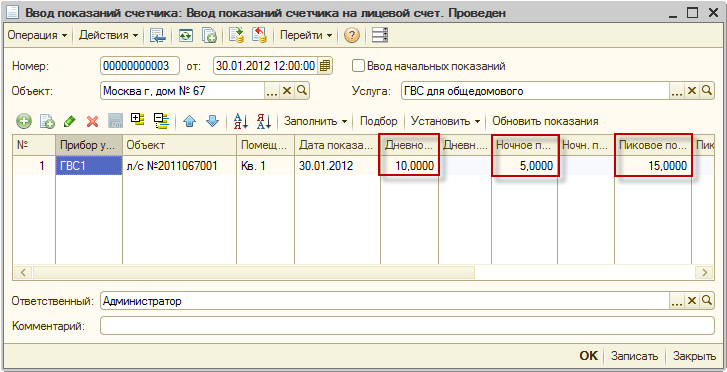Click the horizontal scrollbar left arrow
Image resolution: width=727 pixels, height=372 pixels.
pos(23,272)
